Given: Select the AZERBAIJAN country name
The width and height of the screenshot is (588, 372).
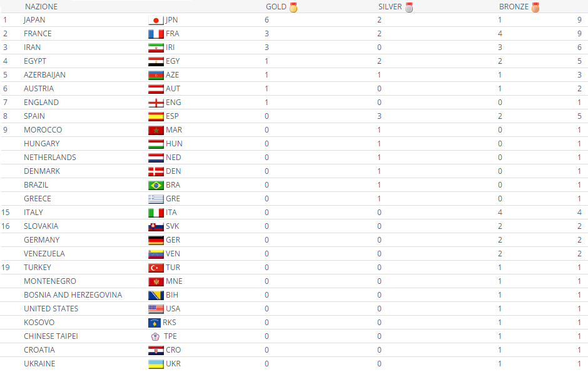Looking at the screenshot, I should tap(44, 75).
